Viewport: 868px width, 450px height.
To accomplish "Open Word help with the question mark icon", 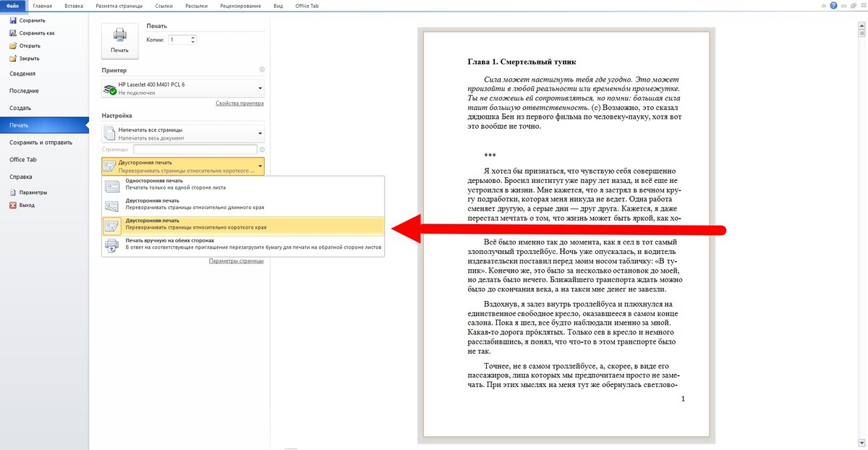I will pyautogui.click(x=834, y=5).
